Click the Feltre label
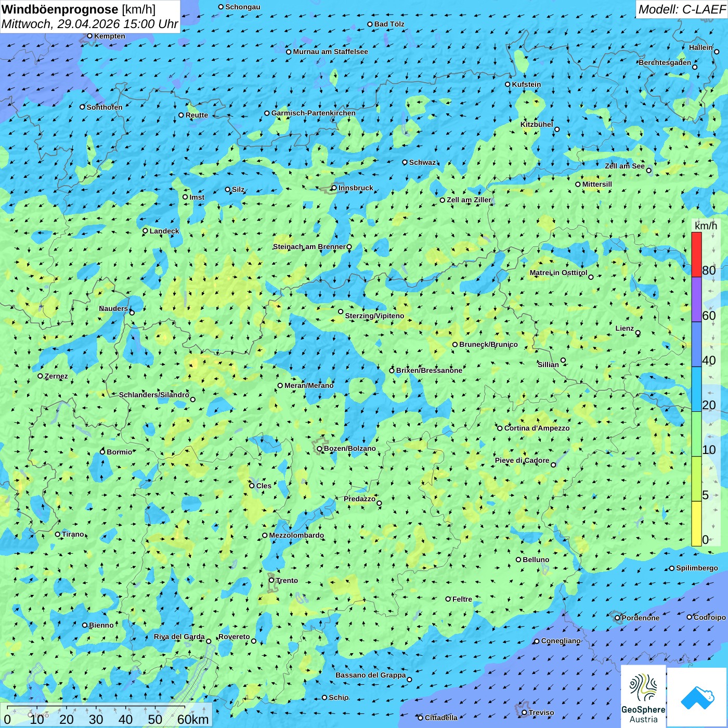The image size is (728, 728). [462, 599]
